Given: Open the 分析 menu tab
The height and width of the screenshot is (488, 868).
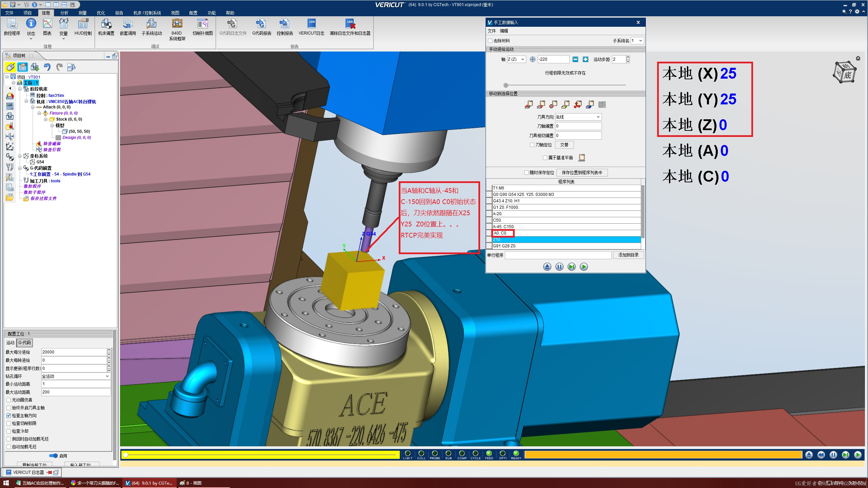Looking at the screenshot, I should click(x=64, y=13).
